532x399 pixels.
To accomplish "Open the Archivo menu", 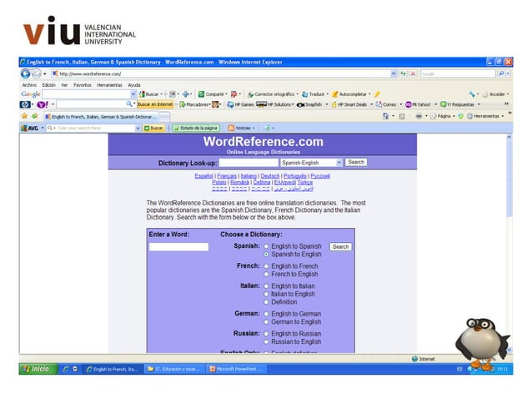I will tap(29, 85).
